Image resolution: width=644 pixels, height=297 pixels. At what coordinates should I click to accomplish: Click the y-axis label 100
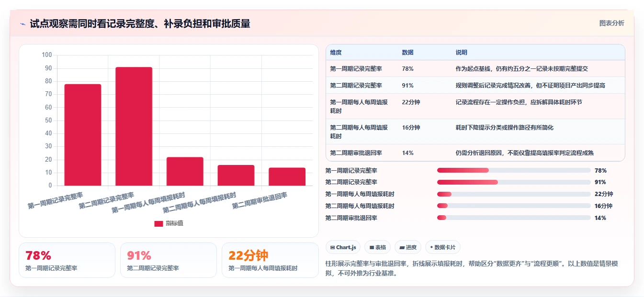coord(46,55)
